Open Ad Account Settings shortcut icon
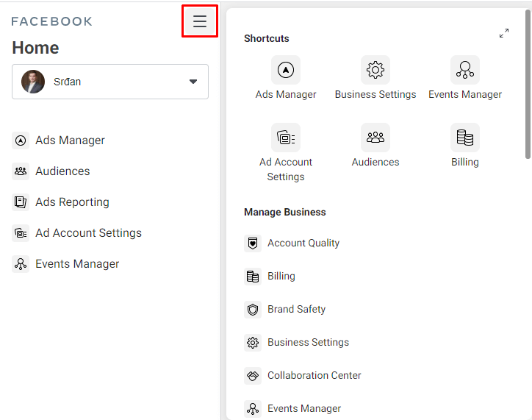This screenshot has height=420, width=532. (286, 138)
